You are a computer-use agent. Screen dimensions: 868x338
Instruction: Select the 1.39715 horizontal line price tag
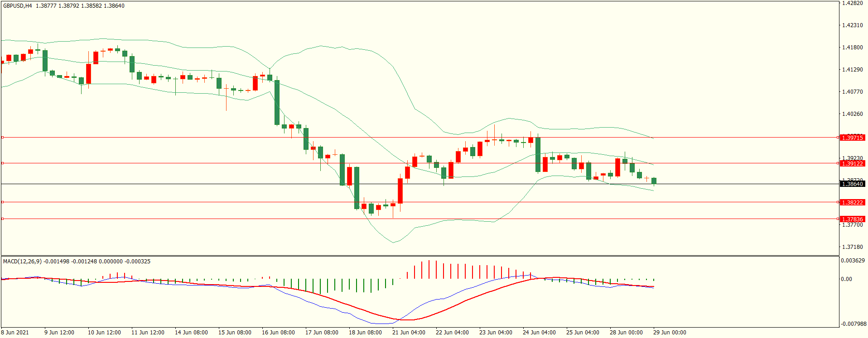[852, 138]
